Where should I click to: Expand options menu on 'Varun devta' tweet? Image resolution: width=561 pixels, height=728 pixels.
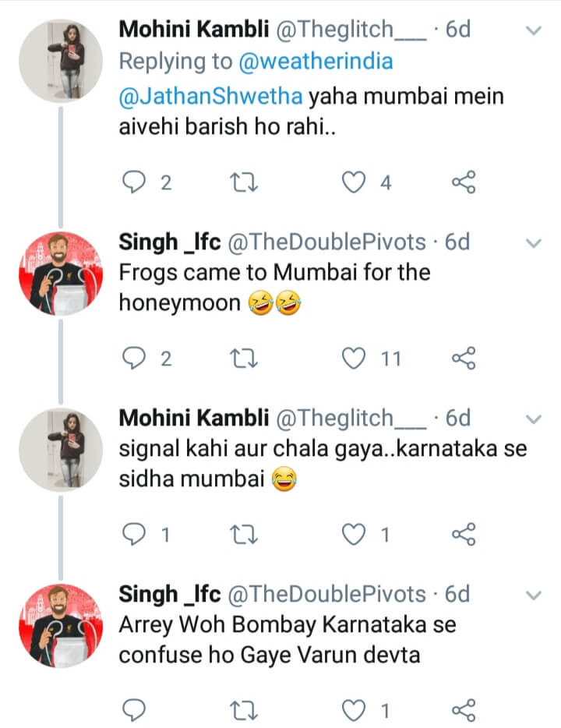click(534, 595)
